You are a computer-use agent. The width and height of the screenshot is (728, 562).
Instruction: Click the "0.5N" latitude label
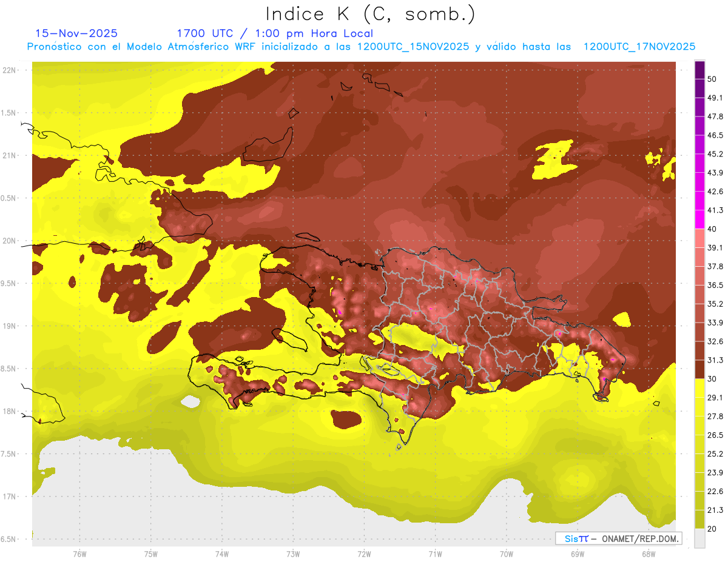[x=10, y=198]
